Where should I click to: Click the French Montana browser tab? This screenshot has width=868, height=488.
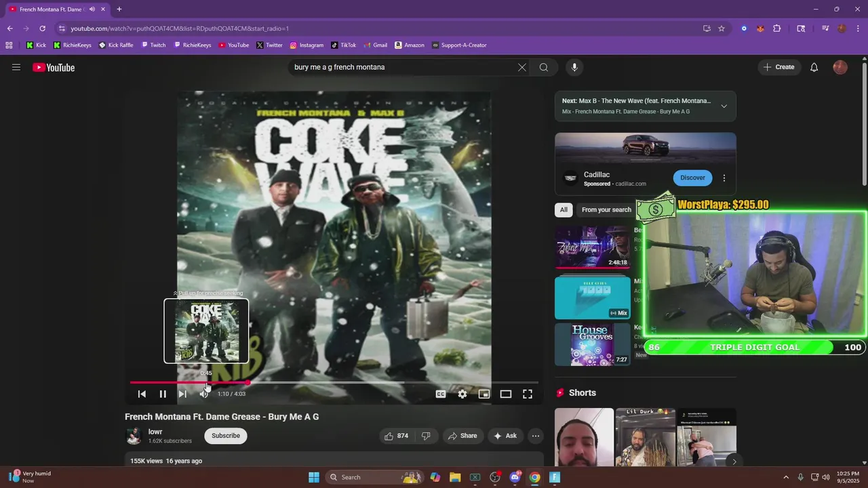click(57, 9)
